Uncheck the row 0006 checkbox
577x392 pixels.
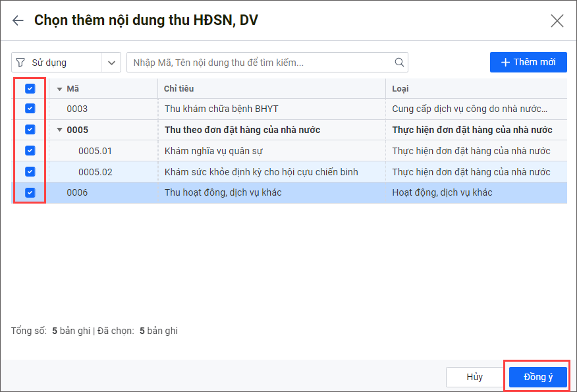[30, 193]
